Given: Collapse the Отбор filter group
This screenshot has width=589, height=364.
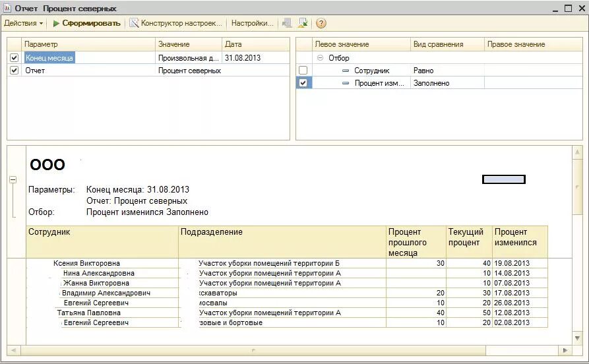Looking at the screenshot, I should [320, 58].
